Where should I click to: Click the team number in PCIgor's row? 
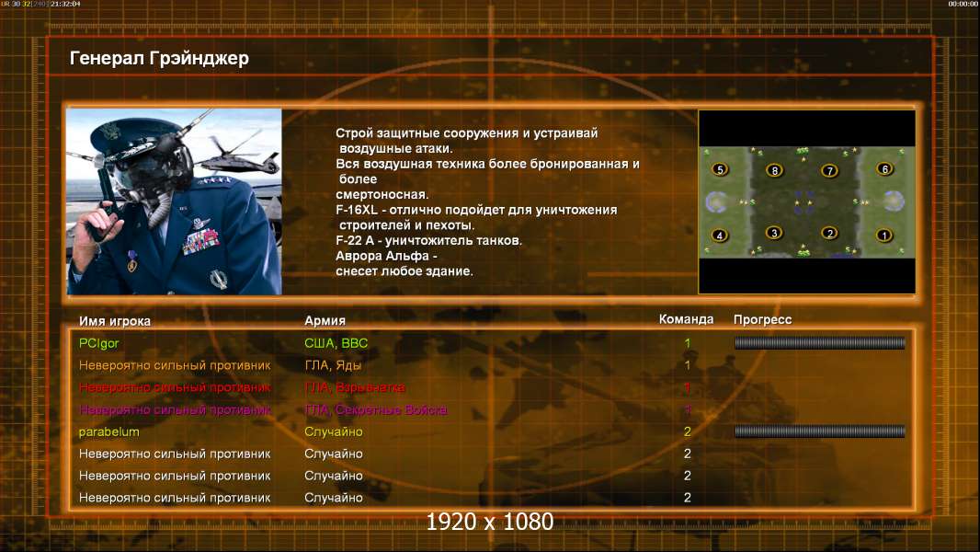coord(688,343)
